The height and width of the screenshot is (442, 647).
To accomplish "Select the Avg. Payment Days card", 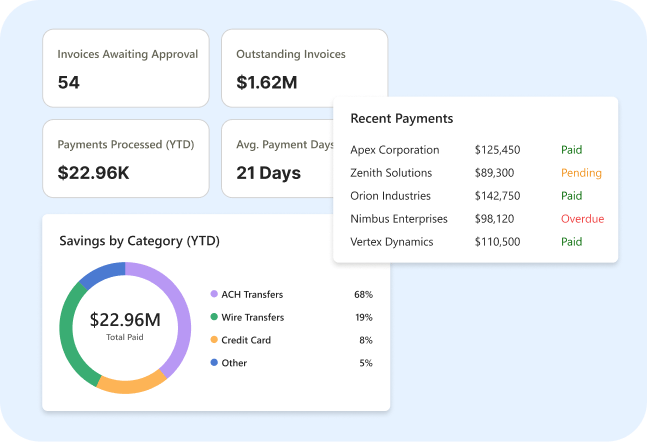I will (x=277, y=158).
